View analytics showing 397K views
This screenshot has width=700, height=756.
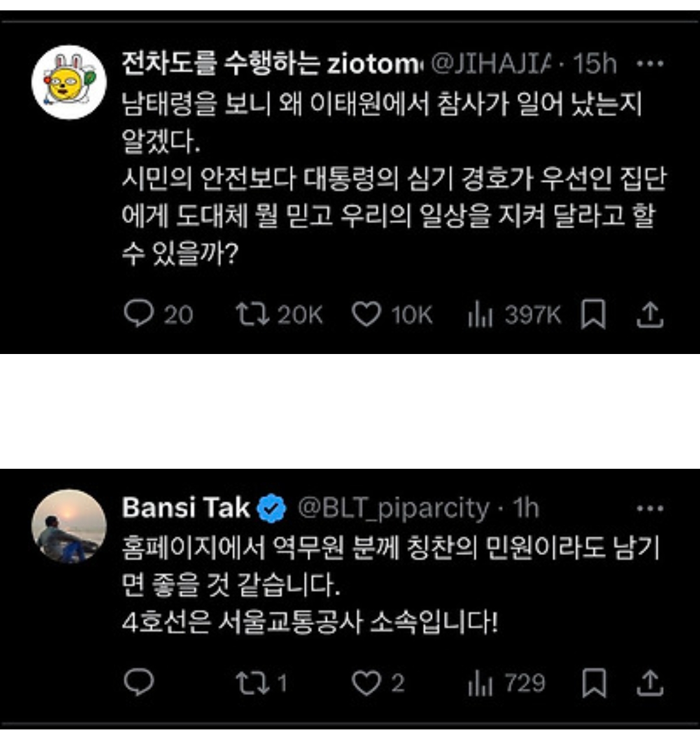[x=480, y=316]
